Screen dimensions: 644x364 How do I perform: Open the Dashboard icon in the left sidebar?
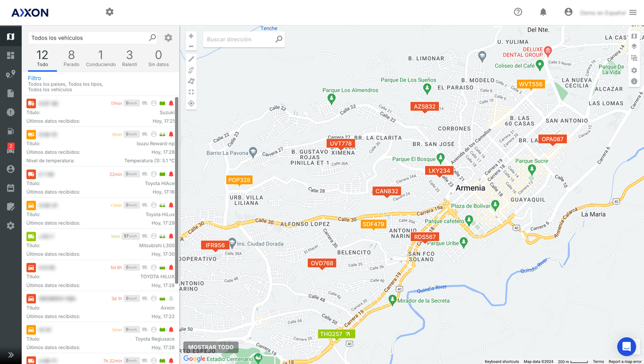pos(11,55)
